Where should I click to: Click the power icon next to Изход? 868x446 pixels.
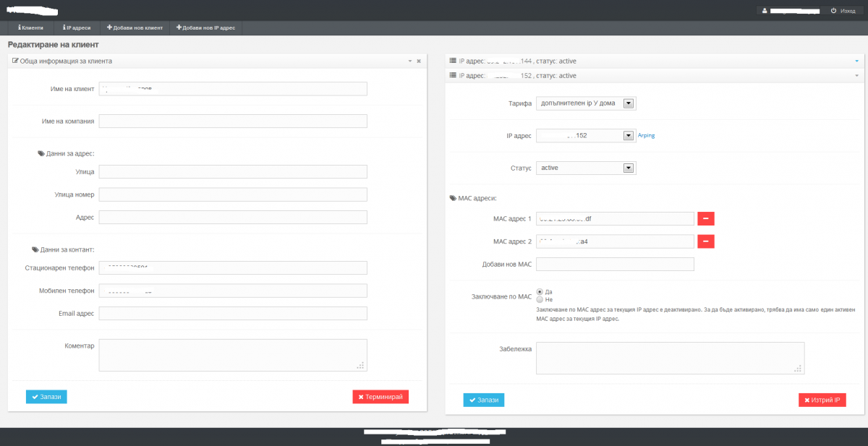[833, 11]
